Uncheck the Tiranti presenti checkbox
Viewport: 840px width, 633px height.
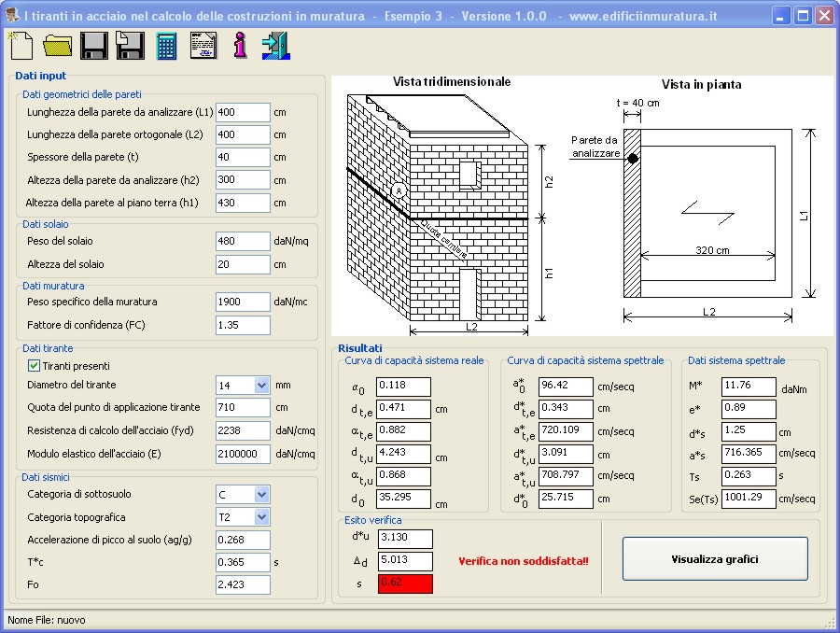click(34, 366)
